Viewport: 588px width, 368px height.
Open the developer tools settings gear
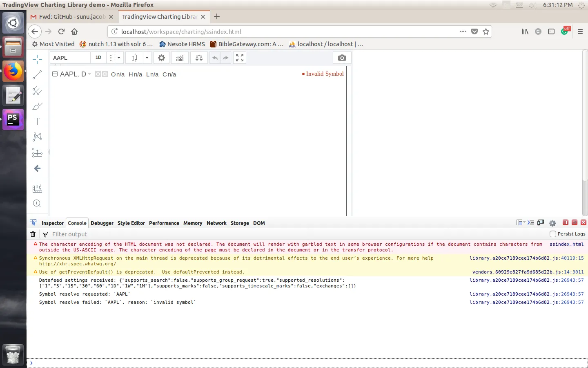point(552,223)
